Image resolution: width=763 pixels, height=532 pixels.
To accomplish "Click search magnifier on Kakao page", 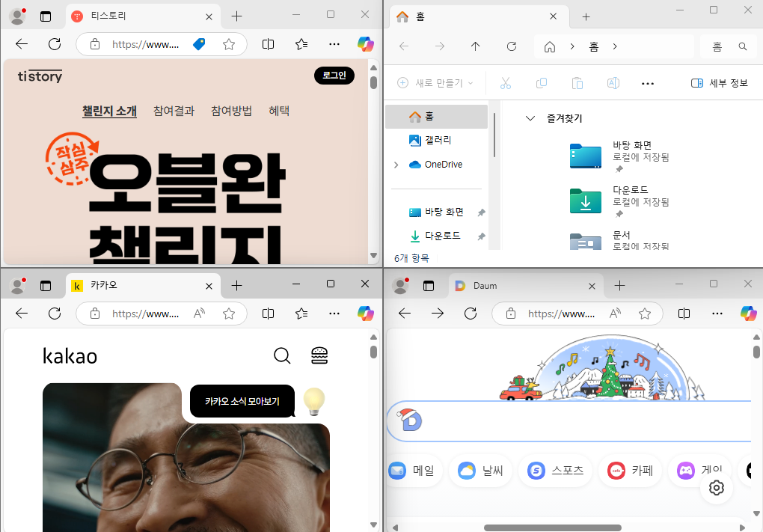I will (x=282, y=356).
